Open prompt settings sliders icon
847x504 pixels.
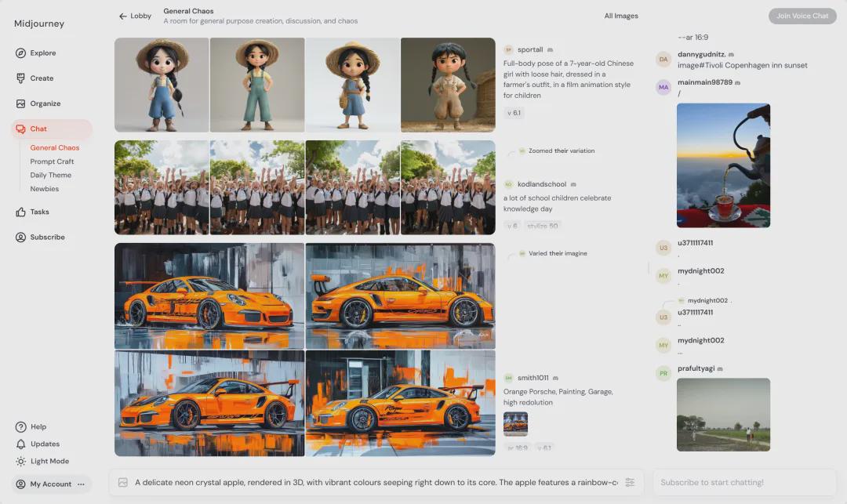pyautogui.click(x=630, y=483)
